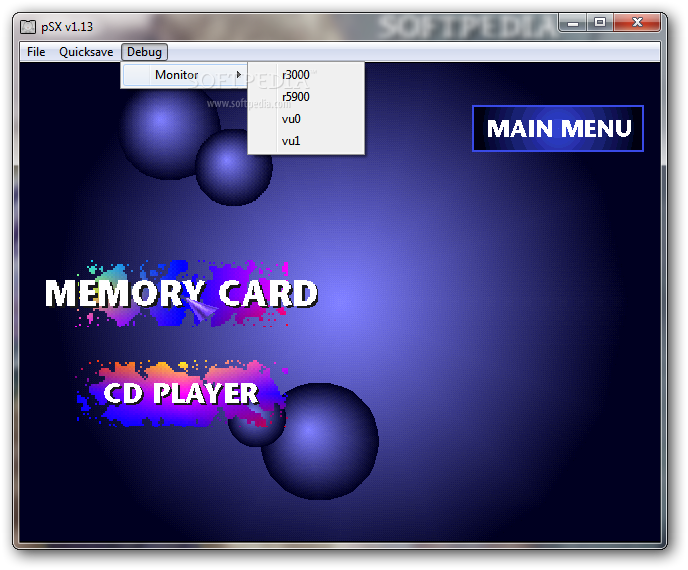Minimize the pSX window
Screen dimensions: 688x570
[x=573, y=22]
